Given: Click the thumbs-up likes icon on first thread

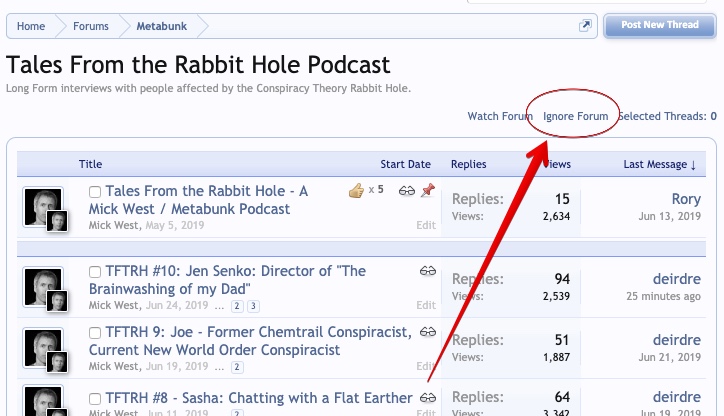Looking at the screenshot, I should coord(356,190).
